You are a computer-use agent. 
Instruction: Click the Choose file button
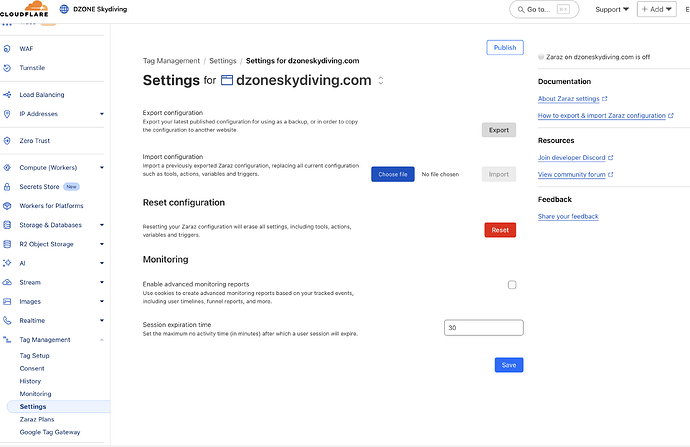393,174
